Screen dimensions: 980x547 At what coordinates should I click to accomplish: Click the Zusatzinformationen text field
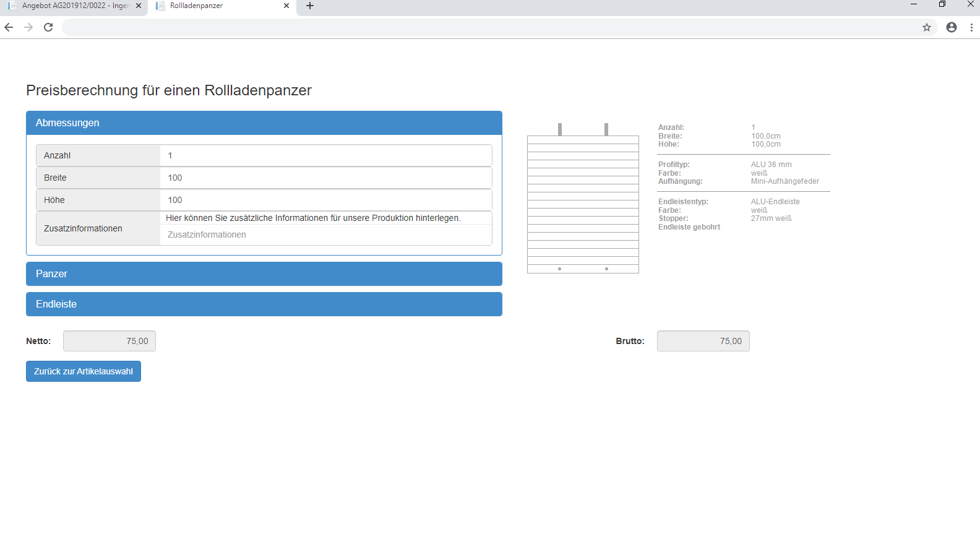tap(326, 235)
